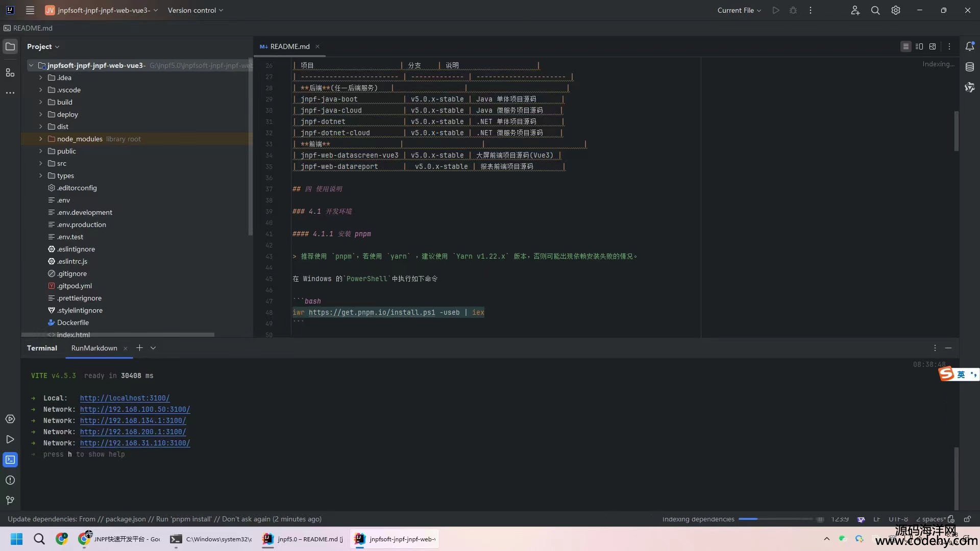This screenshot has height=551, width=980.
Task: Expand the deploy folder
Action: [x=41, y=114]
